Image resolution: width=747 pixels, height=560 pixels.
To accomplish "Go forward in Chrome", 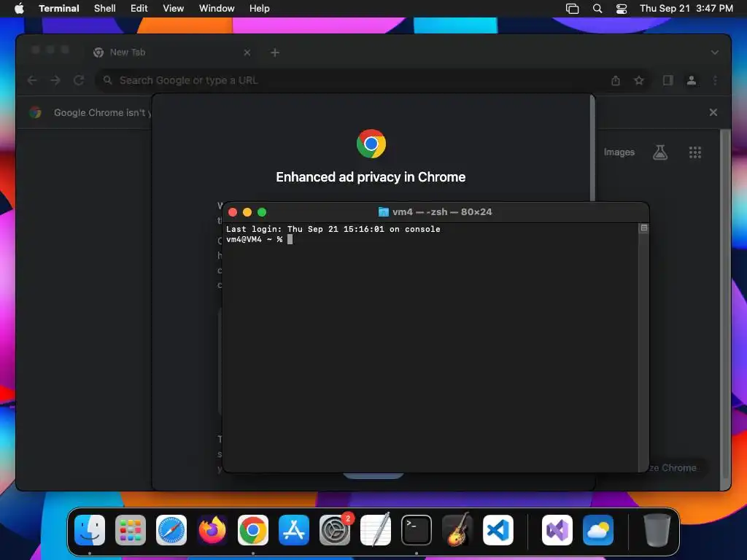I will click(55, 80).
